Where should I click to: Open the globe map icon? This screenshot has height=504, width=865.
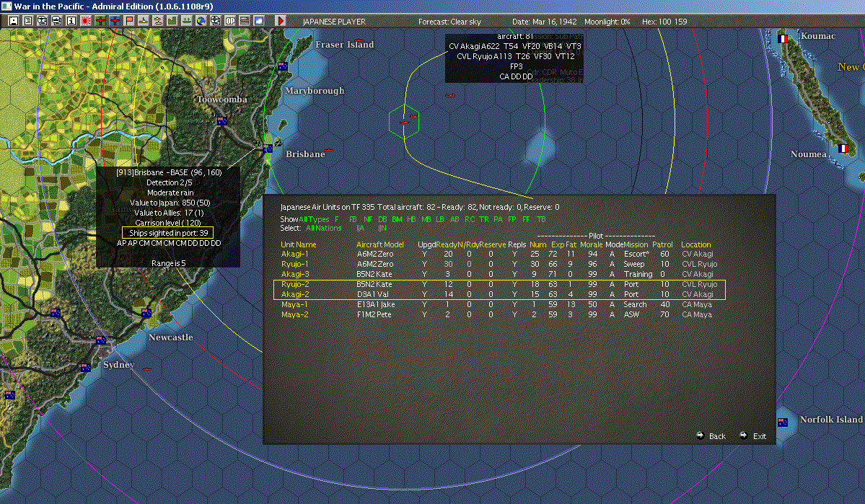(201, 21)
